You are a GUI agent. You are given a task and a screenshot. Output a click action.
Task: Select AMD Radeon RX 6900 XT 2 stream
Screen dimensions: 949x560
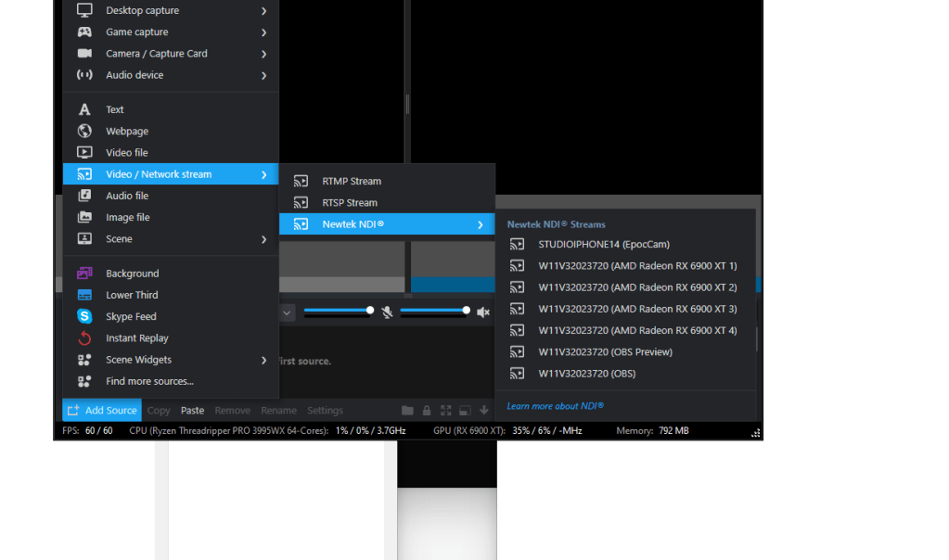pyautogui.click(x=626, y=287)
